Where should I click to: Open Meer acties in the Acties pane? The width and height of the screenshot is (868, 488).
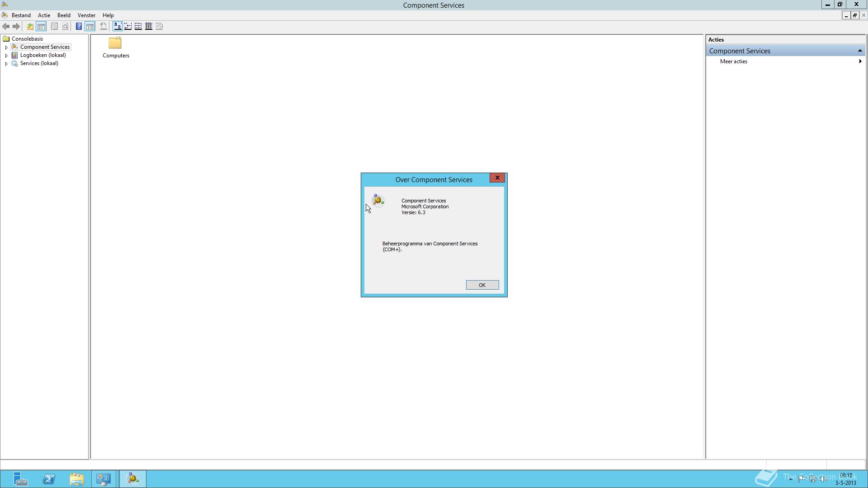click(733, 61)
